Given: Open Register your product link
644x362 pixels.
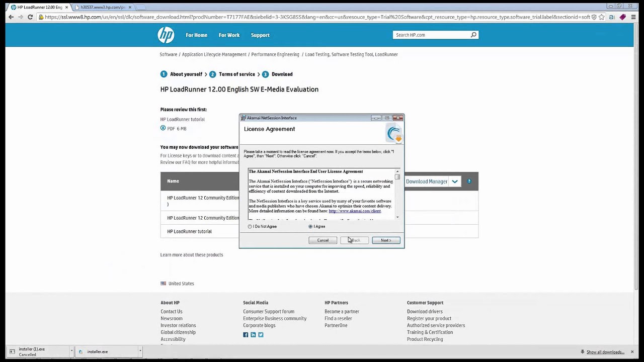Looking at the screenshot, I should (x=429, y=319).
